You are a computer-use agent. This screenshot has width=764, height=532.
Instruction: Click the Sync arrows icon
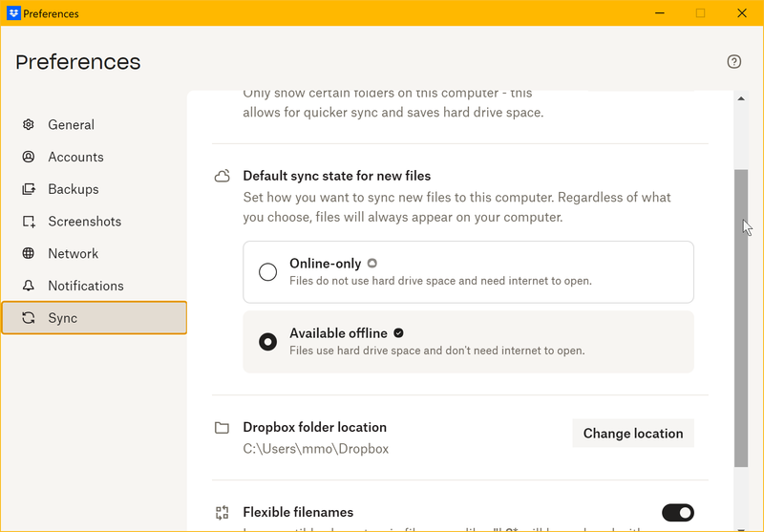coord(29,318)
